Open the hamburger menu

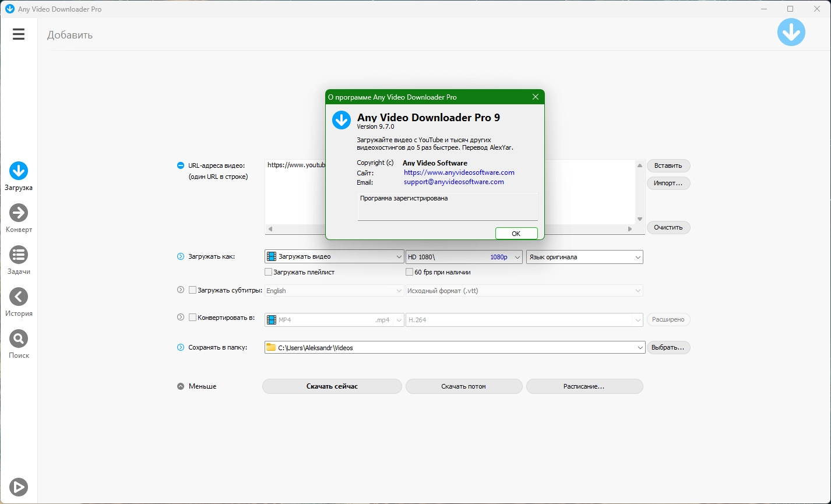tap(19, 34)
